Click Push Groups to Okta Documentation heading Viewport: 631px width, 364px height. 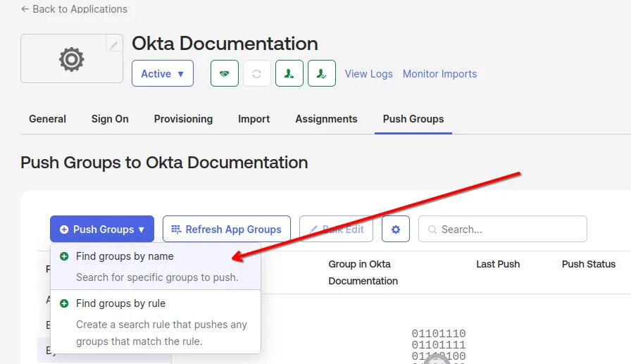(164, 163)
